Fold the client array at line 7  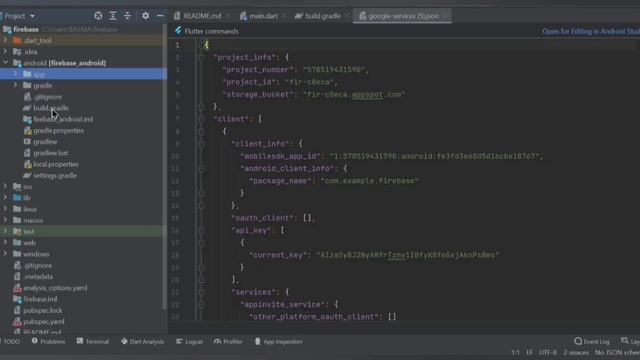point(201,119)
